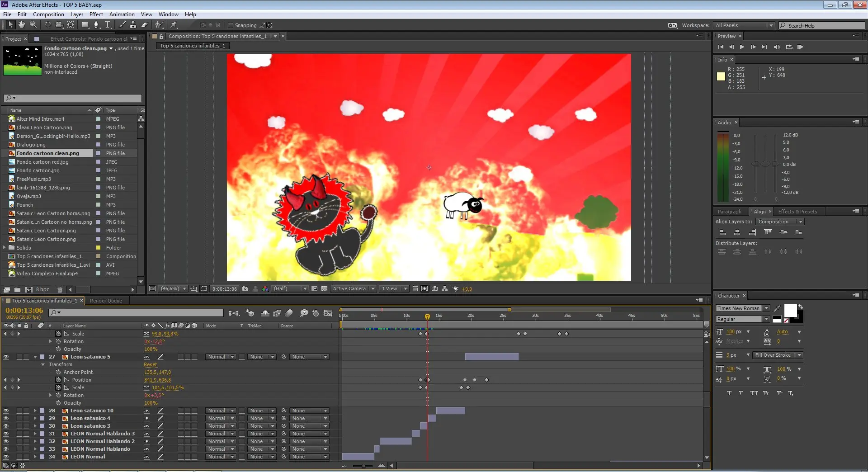This screenshot has width=868, height=472.
Task: Click the align horizontal center icon
Action: tap(737, 232)
